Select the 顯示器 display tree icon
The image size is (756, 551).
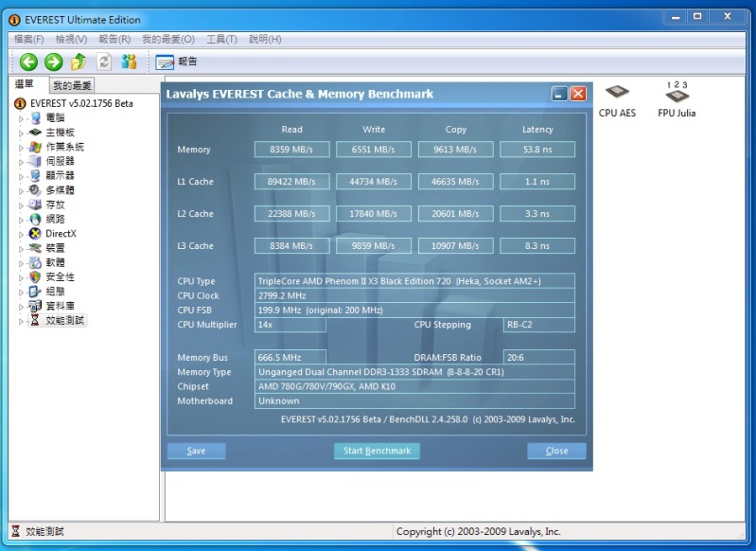pos(35,176)
